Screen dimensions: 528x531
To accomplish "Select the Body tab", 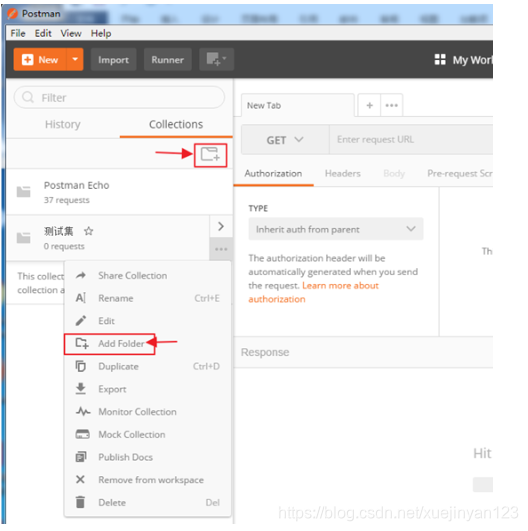I will click(x=394, y=173).
